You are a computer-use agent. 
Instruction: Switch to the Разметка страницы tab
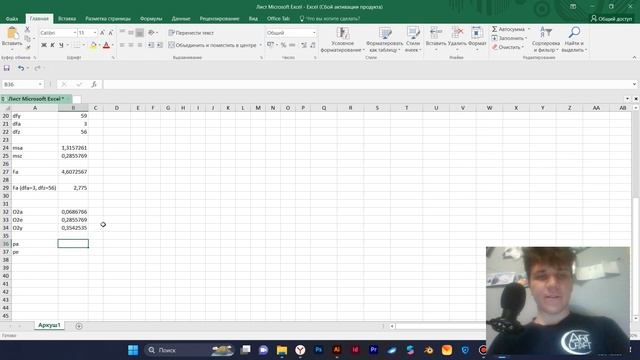(108, 19)
